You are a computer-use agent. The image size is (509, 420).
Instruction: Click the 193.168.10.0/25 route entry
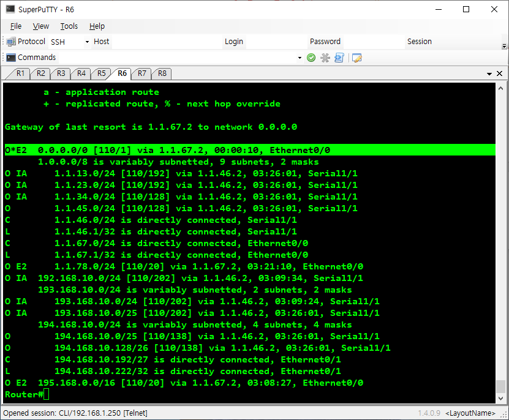coord(192,313)
